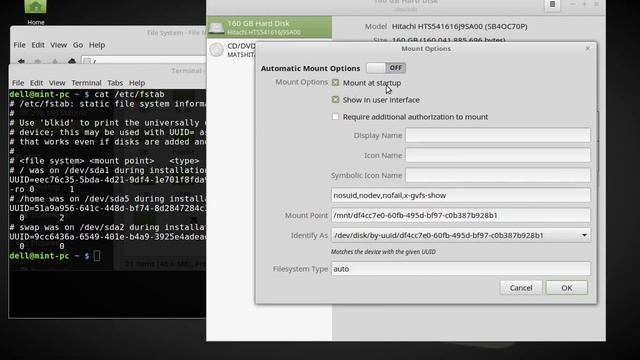Viewport: 640px width, 360px height.
Task: Open file manager Go menu
Action: [78, 45]
